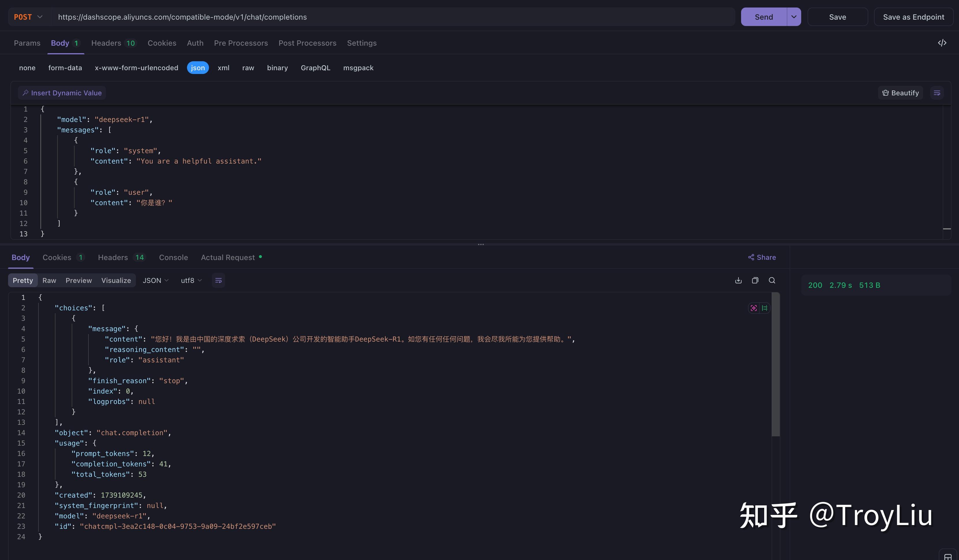
Task: Select the json body type
Action: click(198, 68)
